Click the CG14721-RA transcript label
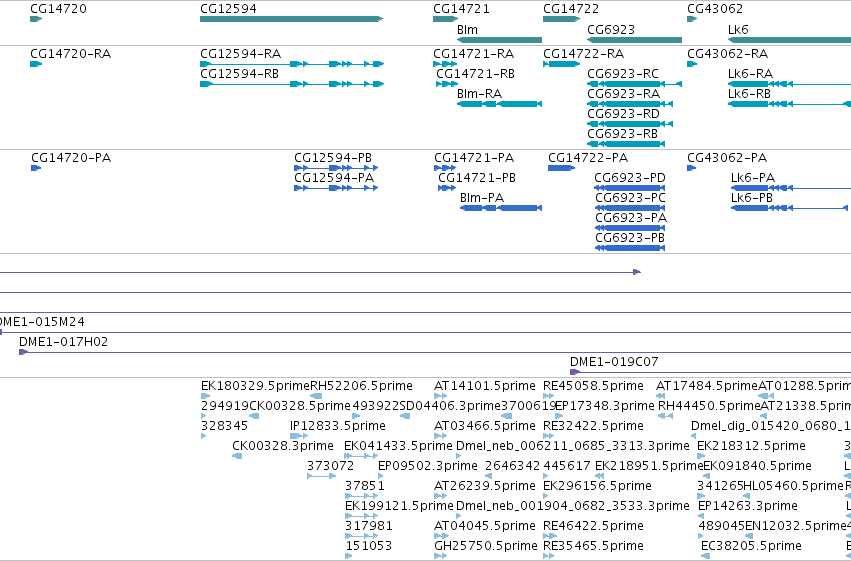 click(x=473, y=54)
